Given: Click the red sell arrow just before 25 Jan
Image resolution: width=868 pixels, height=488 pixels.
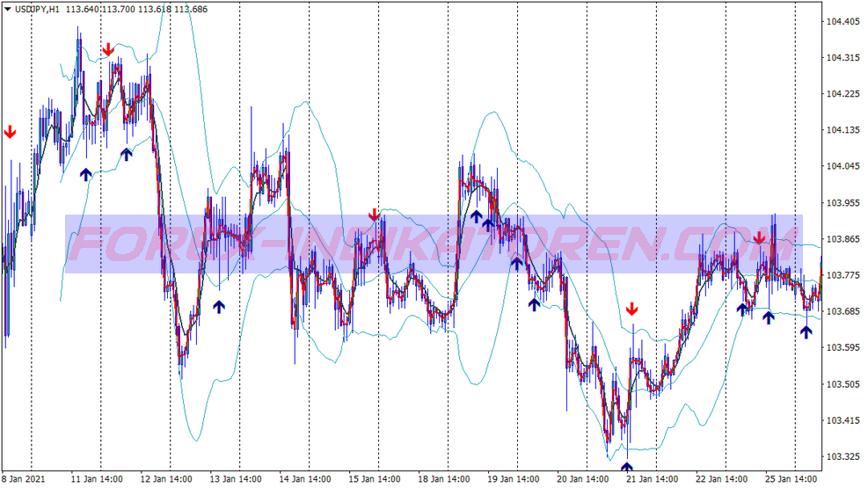Looking at the screenshot, I should click(x=759, y=238).
